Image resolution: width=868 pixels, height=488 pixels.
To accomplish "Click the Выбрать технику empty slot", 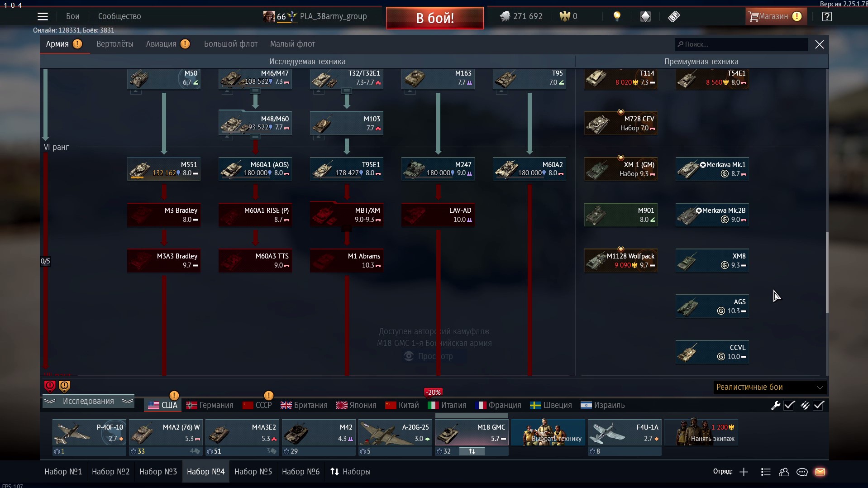I will pos(548,433).
